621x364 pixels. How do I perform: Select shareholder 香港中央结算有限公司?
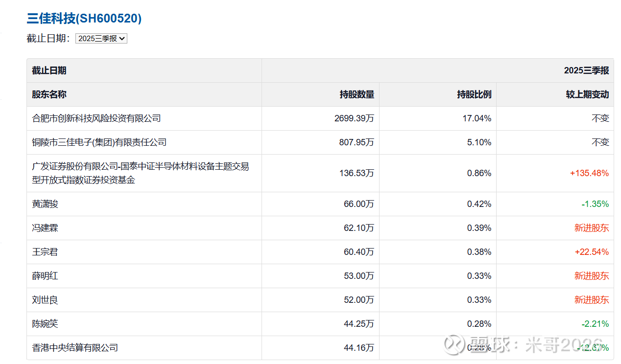(x=75, y=348)
